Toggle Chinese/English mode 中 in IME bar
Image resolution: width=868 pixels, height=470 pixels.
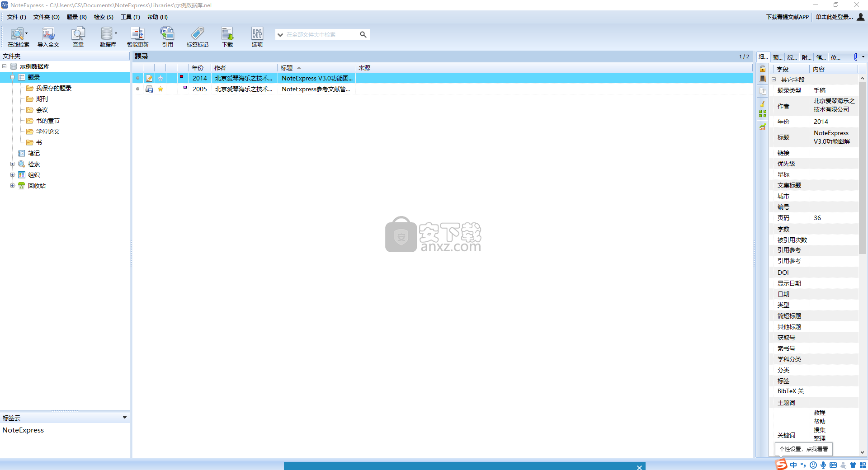pos(793,465)
